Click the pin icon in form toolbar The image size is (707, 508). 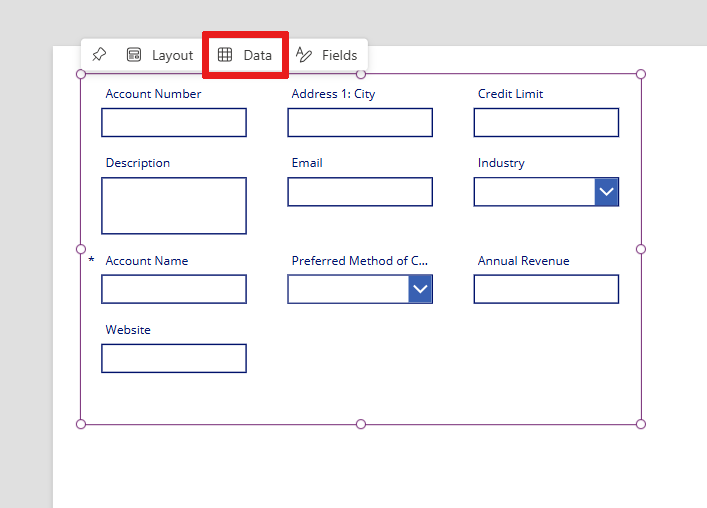point(99,55)
